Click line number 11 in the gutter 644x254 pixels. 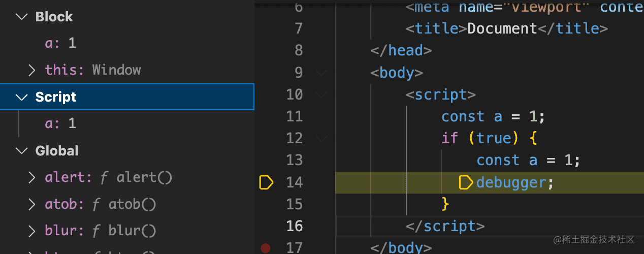tap(295, 116)
